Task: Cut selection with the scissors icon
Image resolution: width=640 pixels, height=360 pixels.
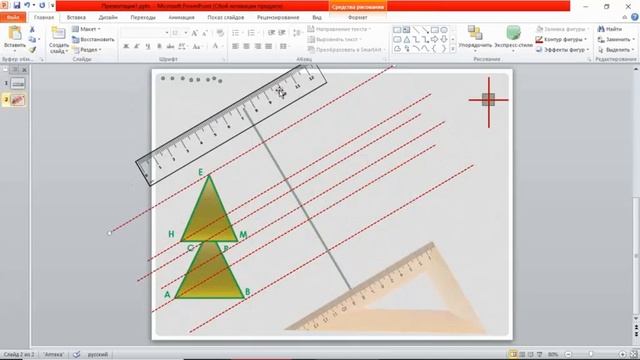Action: [x=32, y=30]
